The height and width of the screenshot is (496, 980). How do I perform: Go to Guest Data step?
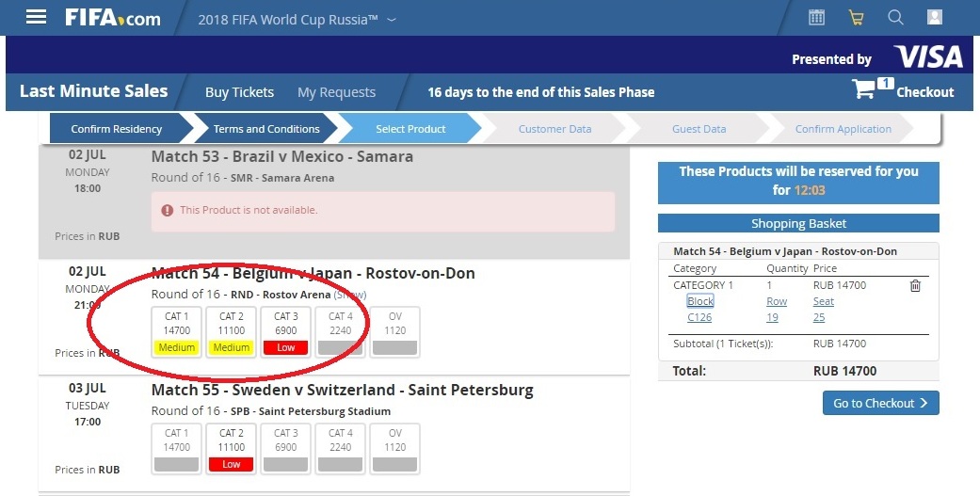[699, 129]
